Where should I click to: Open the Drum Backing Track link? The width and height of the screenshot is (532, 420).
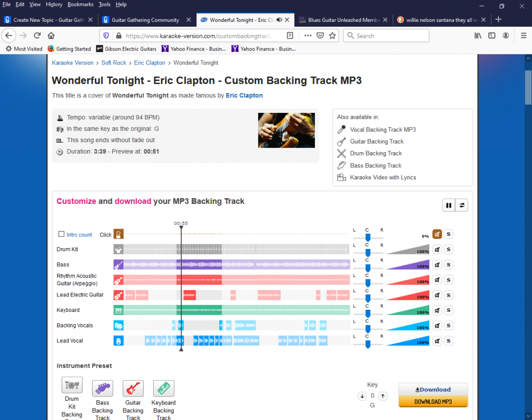pyautogui.click(x=376, y=153)
